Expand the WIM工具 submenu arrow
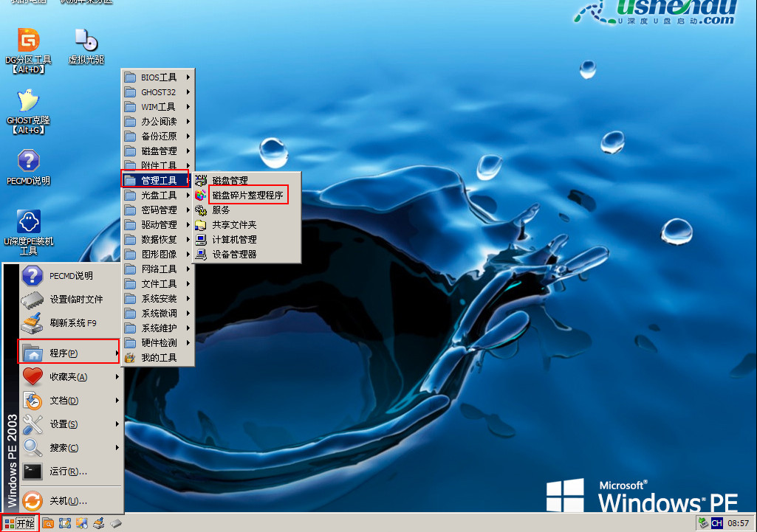 [188, 106]
